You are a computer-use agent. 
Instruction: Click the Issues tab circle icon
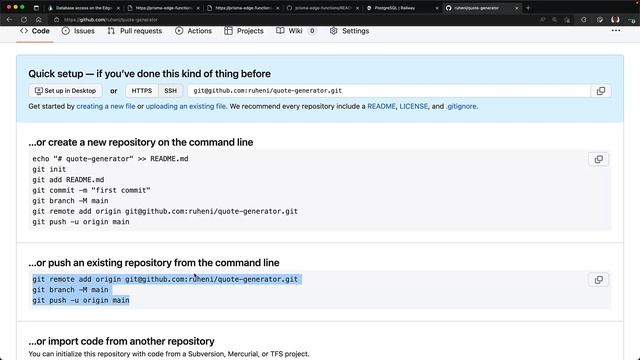point(65,31)
